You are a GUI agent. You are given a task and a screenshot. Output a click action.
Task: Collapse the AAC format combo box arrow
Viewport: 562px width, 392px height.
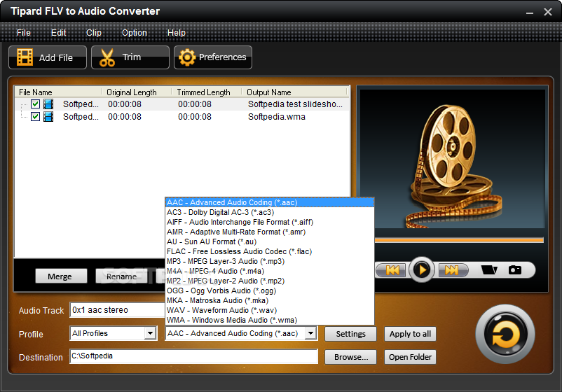click(310, 333)
